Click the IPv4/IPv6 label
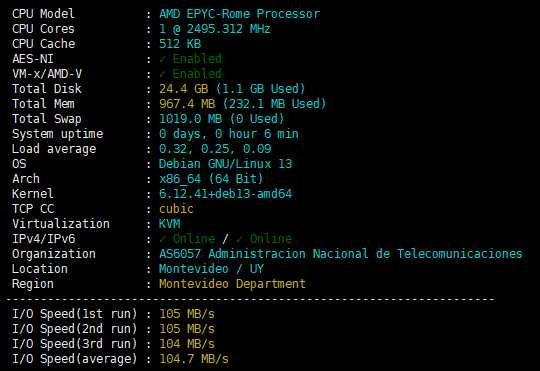Screen dimensions: 540x371 [x=43, y=239]
